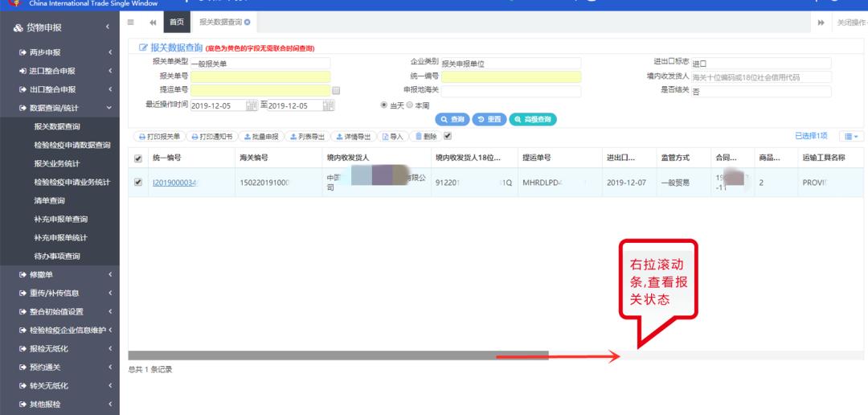The height and width of the screenshot is (415, 868).
Task: Expand the 修撤单 sidebar menu
Action: tap(59, 274)
